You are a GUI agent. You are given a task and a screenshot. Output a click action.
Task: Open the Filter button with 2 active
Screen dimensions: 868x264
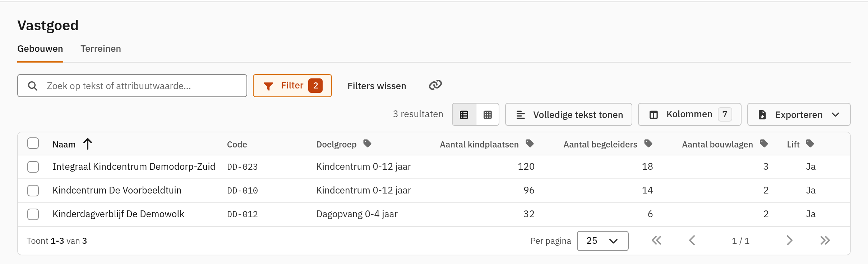pyautogui.click(x=292, y=86)
